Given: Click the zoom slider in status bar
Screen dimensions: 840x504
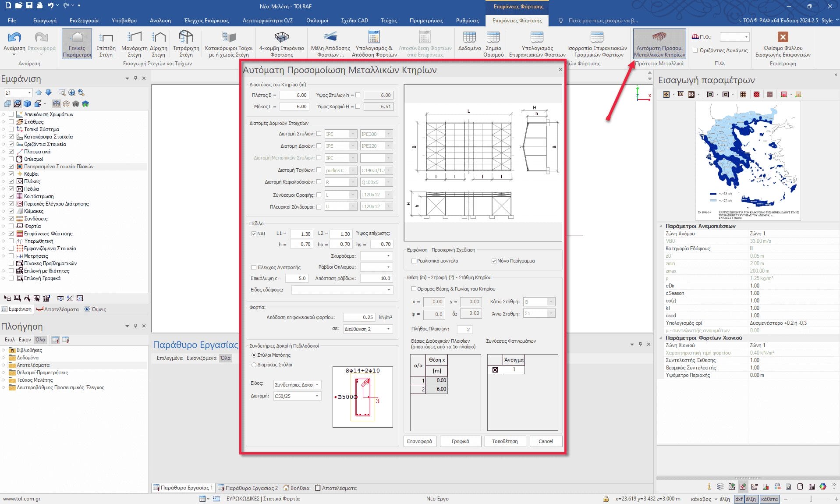Looking at the screenshot, I should coord(810,499).
